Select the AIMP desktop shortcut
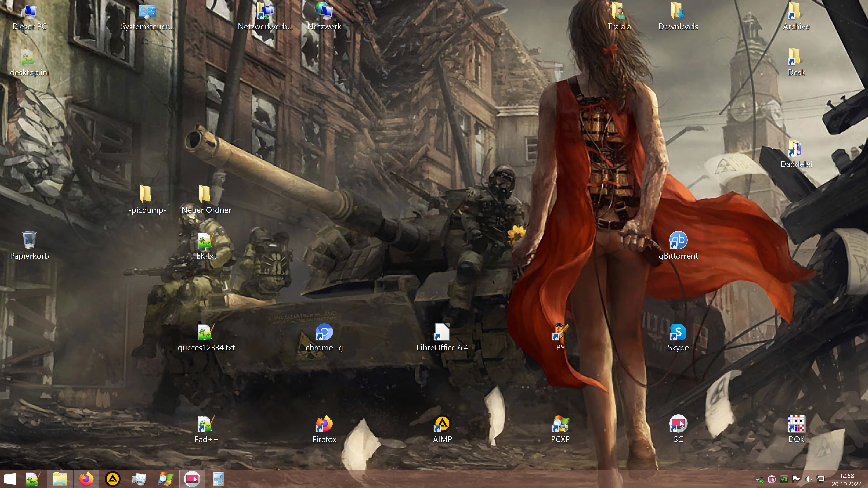The height and width of the screenshot is (488, 868). click(442, 424)
